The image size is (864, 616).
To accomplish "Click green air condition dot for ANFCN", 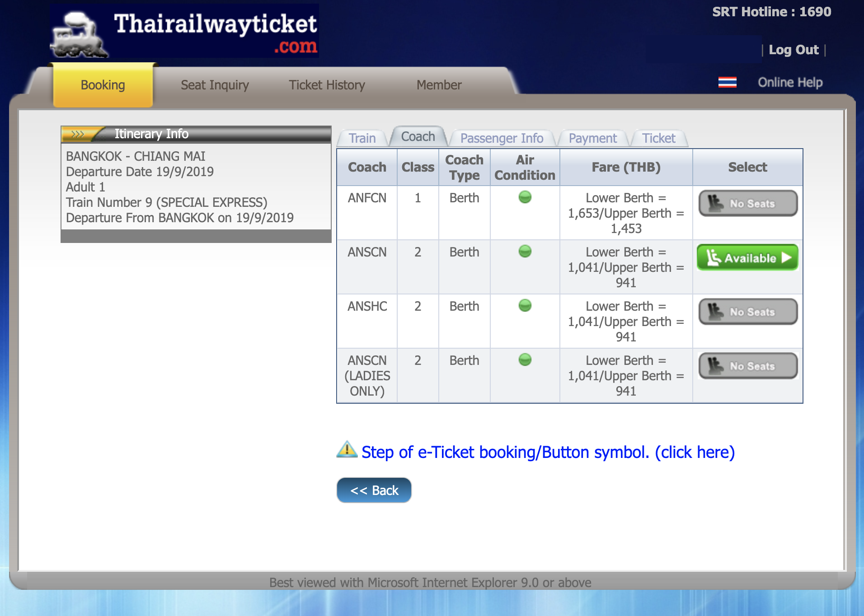I will coord(525,197).
